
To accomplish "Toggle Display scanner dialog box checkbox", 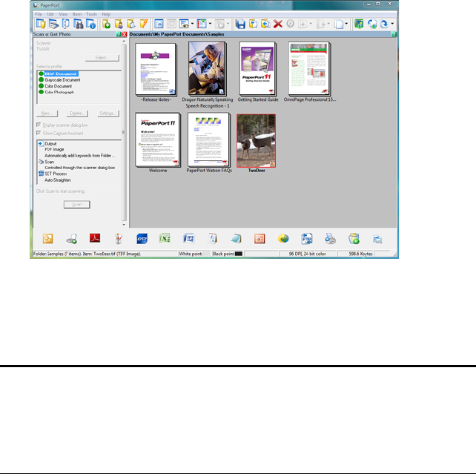I will [39, 125].
